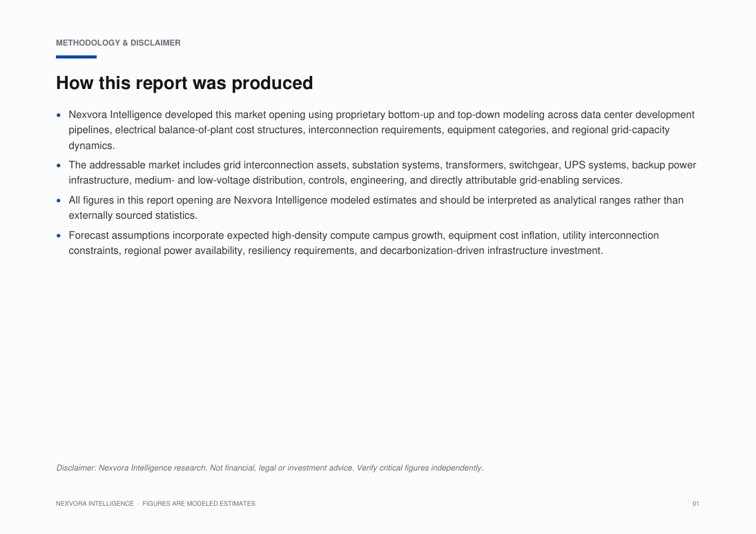The width and height of the screenshot is (756, 534).
Task: Click the first blue bullet point marker
Action: [59, 115]
